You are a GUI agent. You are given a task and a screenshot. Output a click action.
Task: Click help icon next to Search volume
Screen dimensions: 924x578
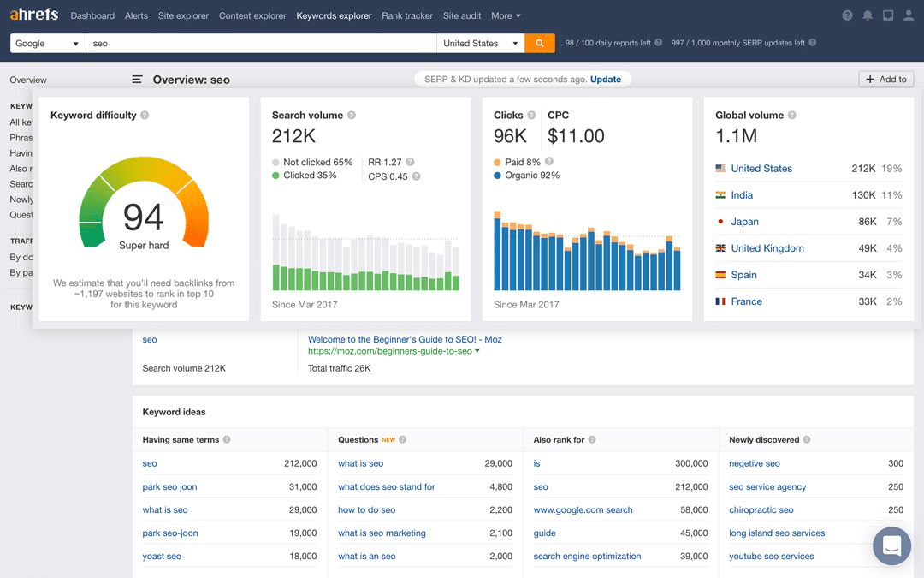pyautogui.click(x=352, y=115)
